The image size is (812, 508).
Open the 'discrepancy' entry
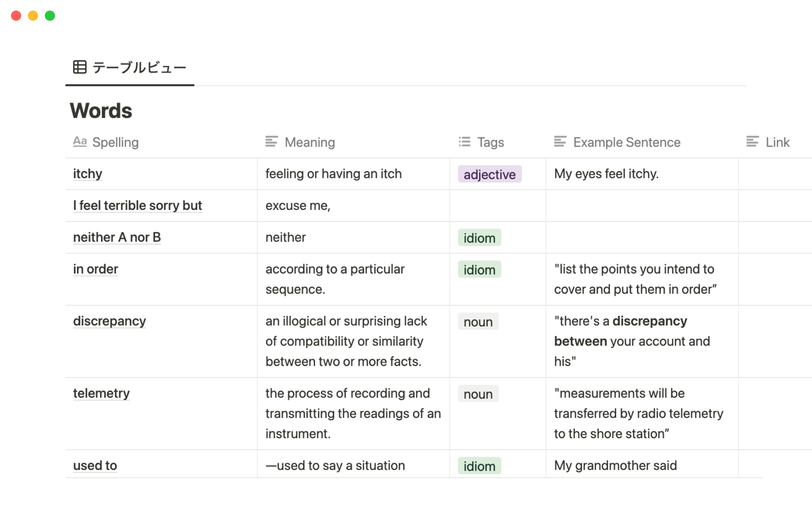[109, 321]
